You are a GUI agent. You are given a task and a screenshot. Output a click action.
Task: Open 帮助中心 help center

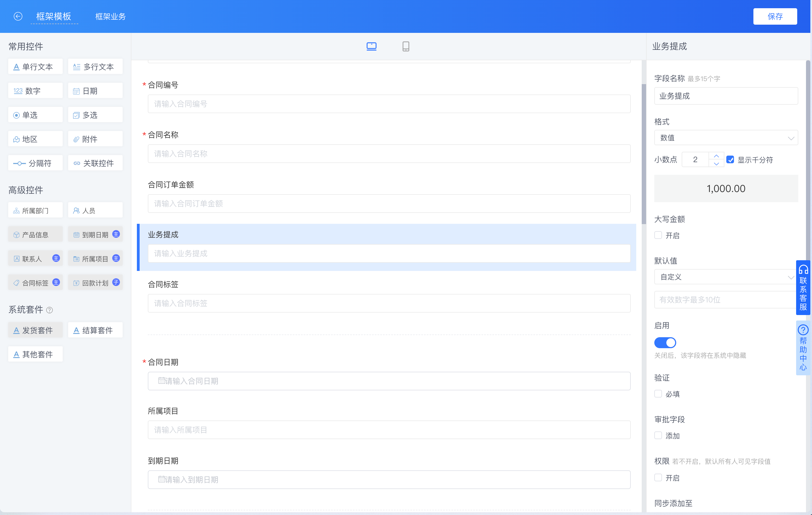click(803, 348)
